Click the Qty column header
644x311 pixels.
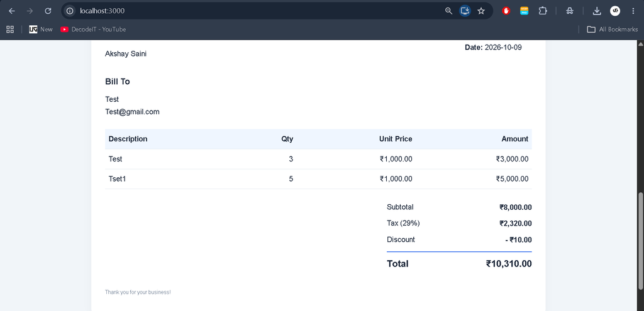click(287, 139)
